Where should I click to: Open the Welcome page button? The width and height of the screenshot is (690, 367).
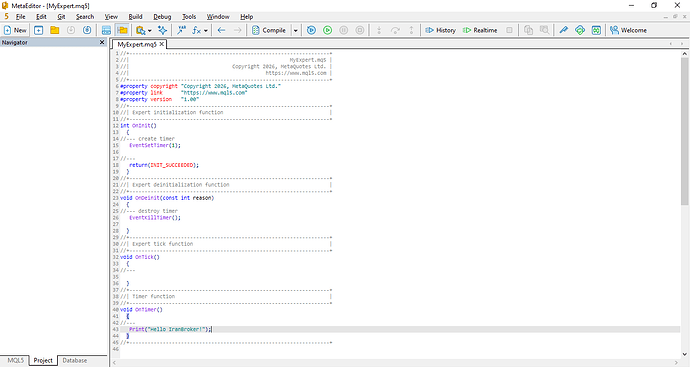[x=628, y=30]
